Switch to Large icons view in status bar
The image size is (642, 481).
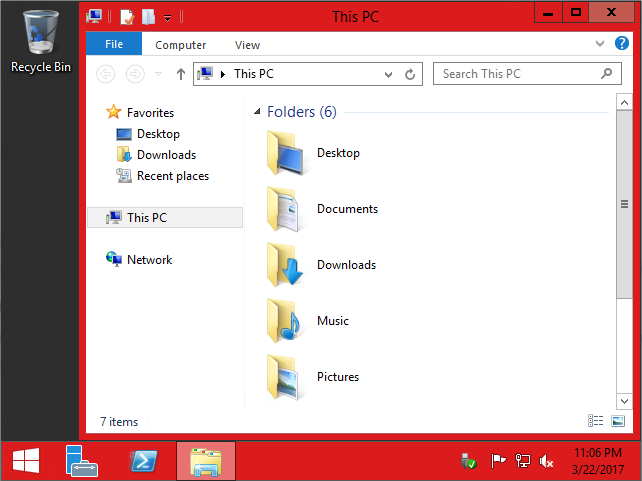coord(618,421)
